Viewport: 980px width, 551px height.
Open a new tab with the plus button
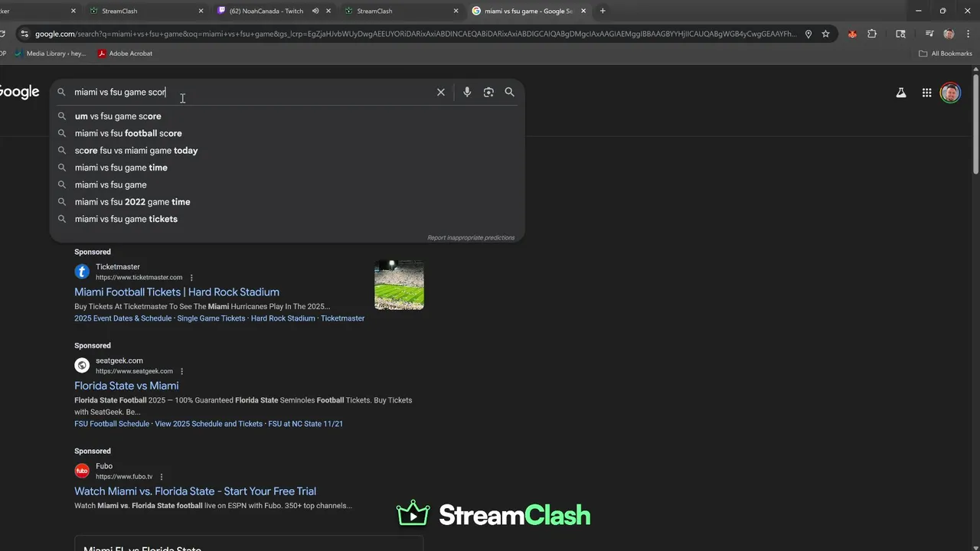pos(603,11)
